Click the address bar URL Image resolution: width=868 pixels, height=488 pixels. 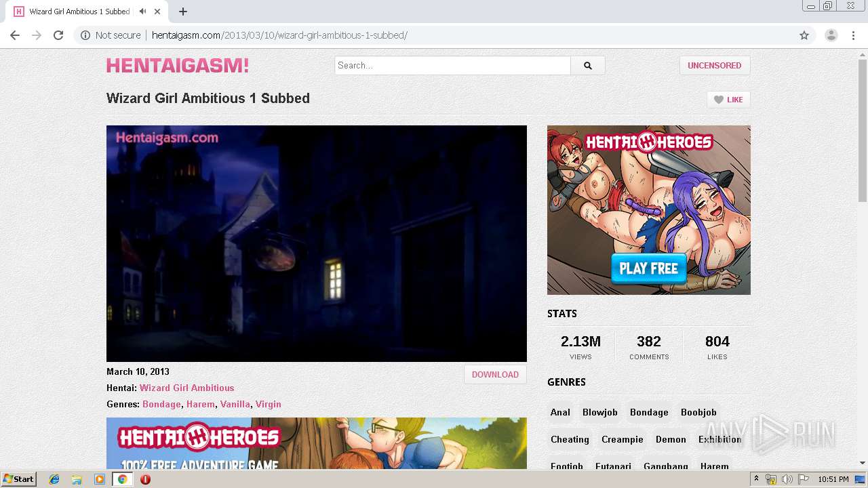(279, 35)
